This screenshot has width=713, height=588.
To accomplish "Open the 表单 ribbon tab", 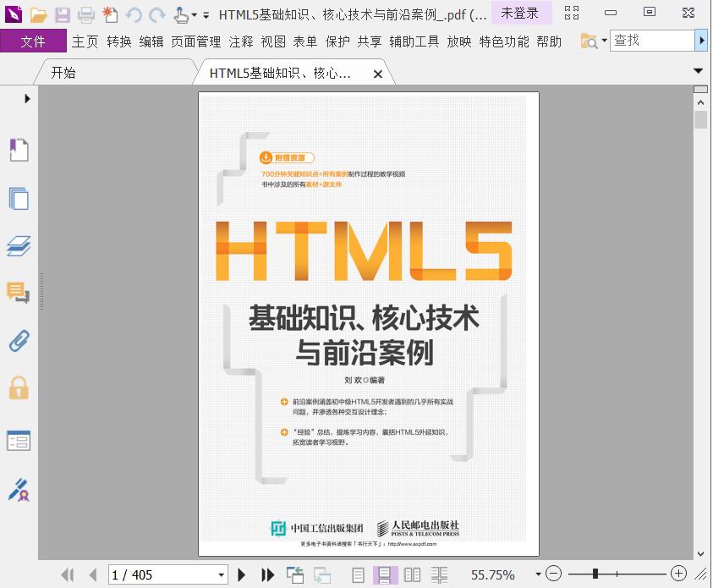I will click(305, 41).
